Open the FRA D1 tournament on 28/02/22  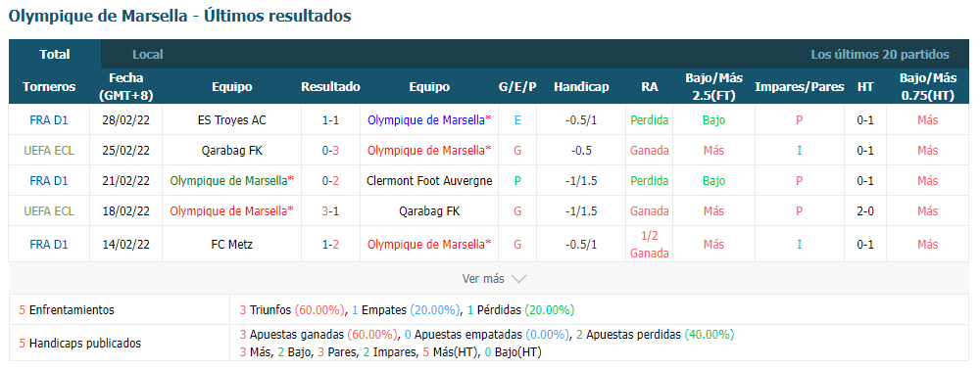pyautogui.click(x=49, y=119)
